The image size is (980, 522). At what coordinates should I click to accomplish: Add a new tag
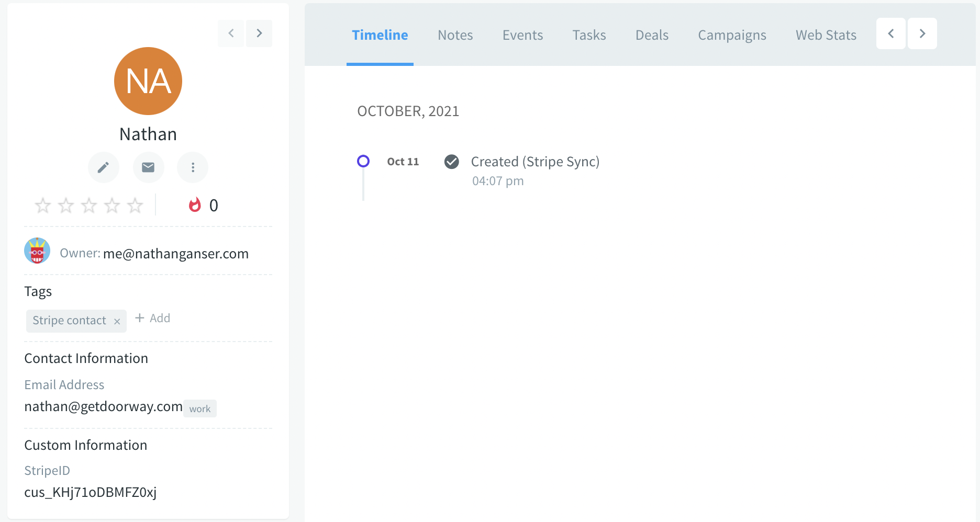[x=153, y=318]
